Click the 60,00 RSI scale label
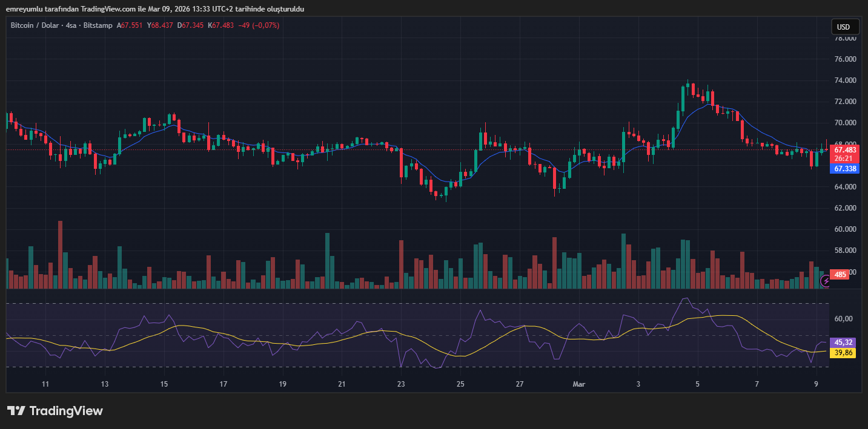This screenshot has height=429, width=868. click(x=844, y=319)
